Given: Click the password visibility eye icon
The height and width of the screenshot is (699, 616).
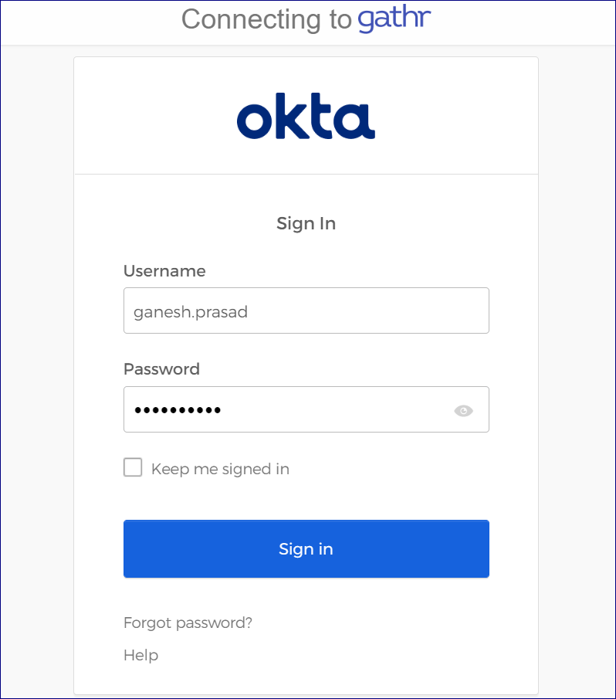Looking at the screenshot, I should (463, 410).
